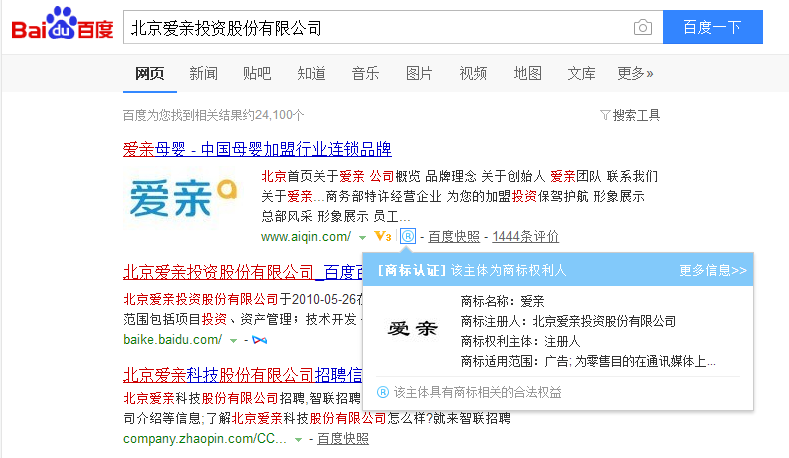Click the 商标名称：爱亲 line
789x458 pixels.
[x=503, y=301]
